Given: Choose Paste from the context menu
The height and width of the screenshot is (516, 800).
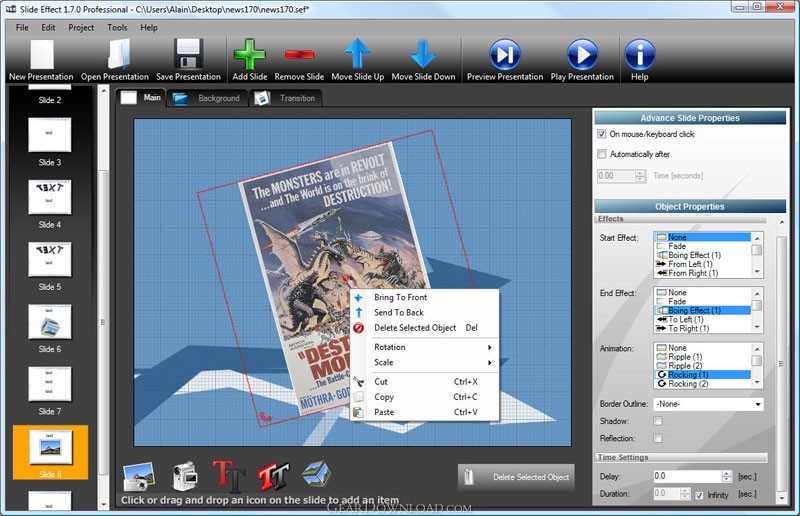Looking at the screenshot, I should click(384, 412).
